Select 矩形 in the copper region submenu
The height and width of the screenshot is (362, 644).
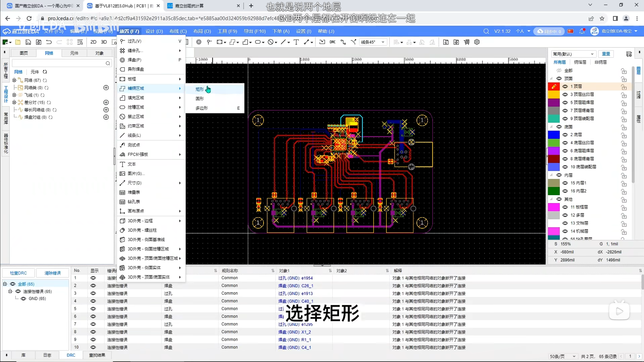[x=200, y=89]
